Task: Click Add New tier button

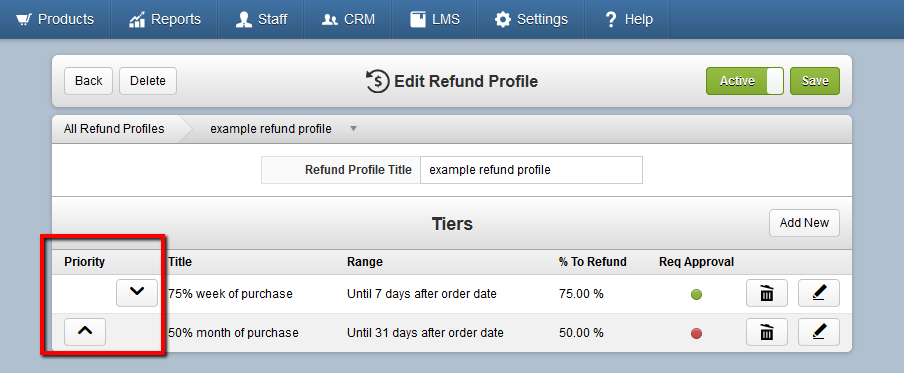Action: pos(804,223)
